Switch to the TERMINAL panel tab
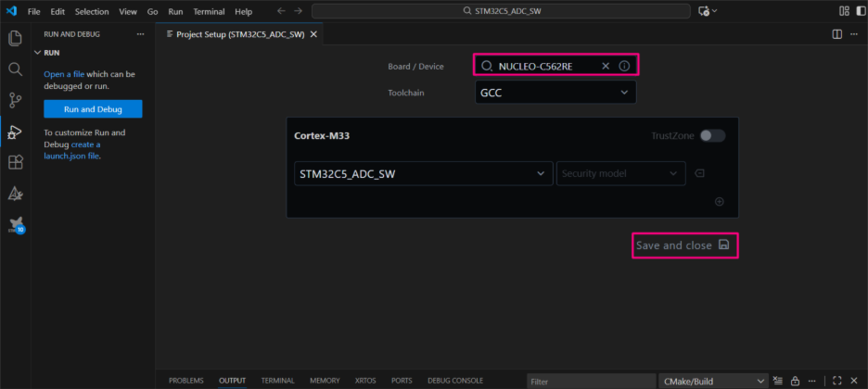868x389 pixels. point(278,381)
